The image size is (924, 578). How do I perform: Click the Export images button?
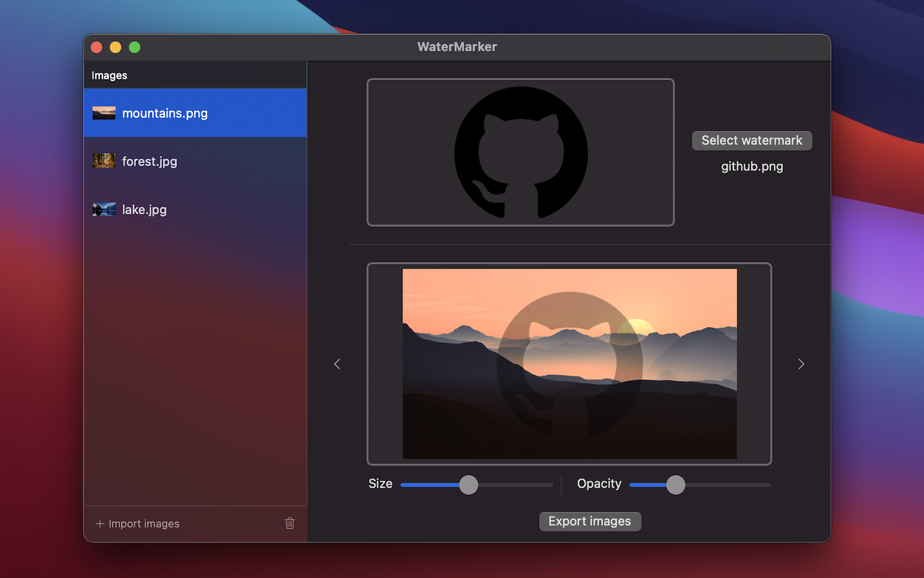[590, 521]
